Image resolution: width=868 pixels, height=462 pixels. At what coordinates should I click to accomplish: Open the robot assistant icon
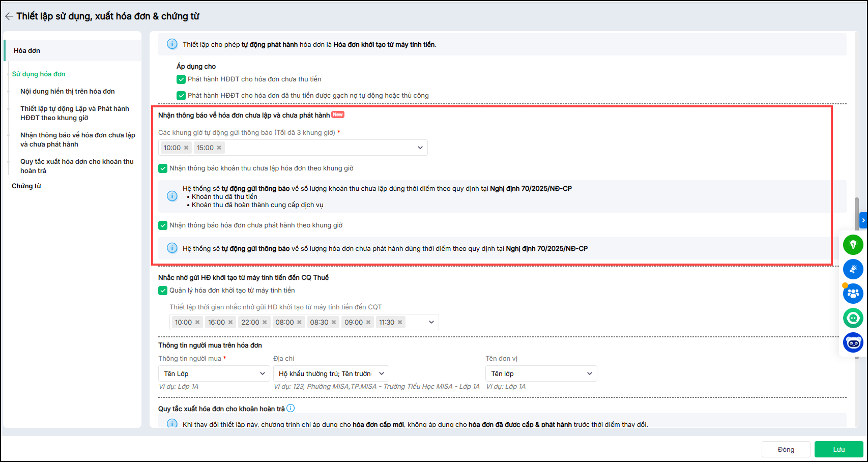click(853, 342)
